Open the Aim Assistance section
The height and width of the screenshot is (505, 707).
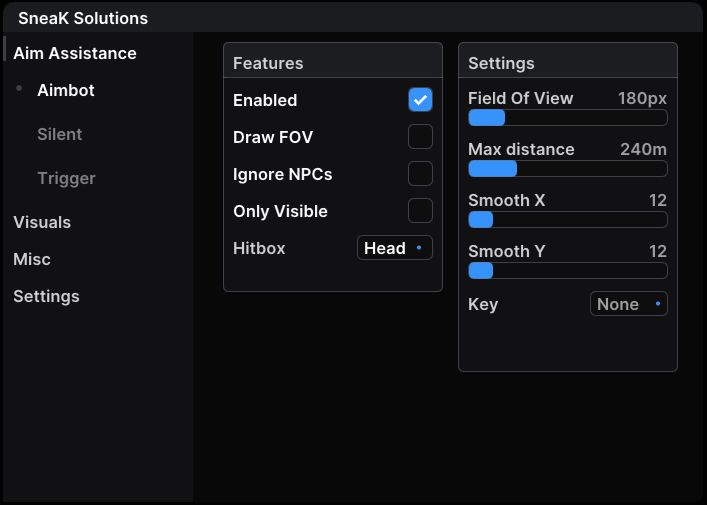click(75, 53)
